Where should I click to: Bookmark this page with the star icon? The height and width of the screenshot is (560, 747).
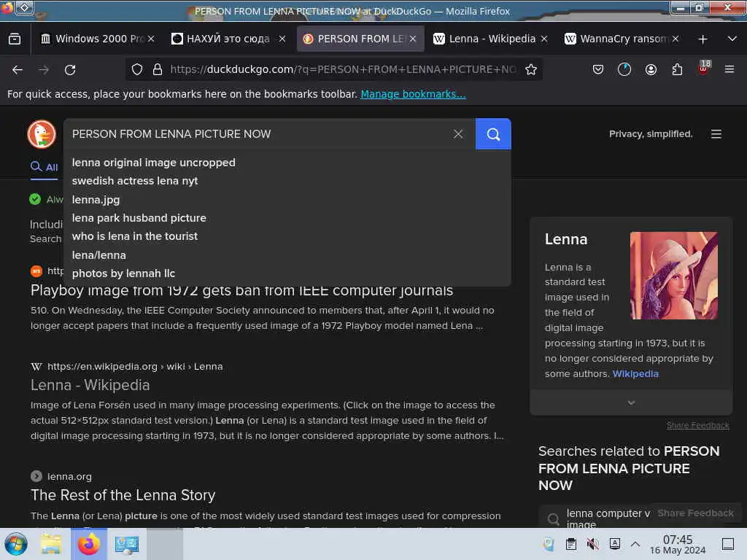(531, 69)
